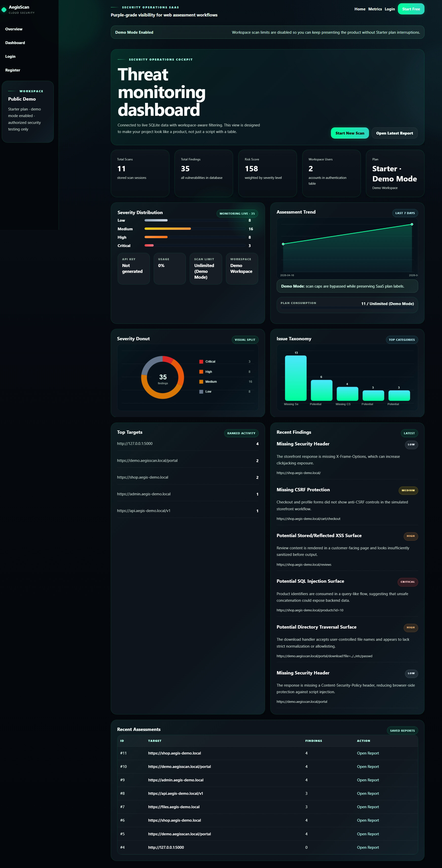Open Report for assessment #6
The height and width of the screenshot is (868, 442).
[x=368, y=820]
